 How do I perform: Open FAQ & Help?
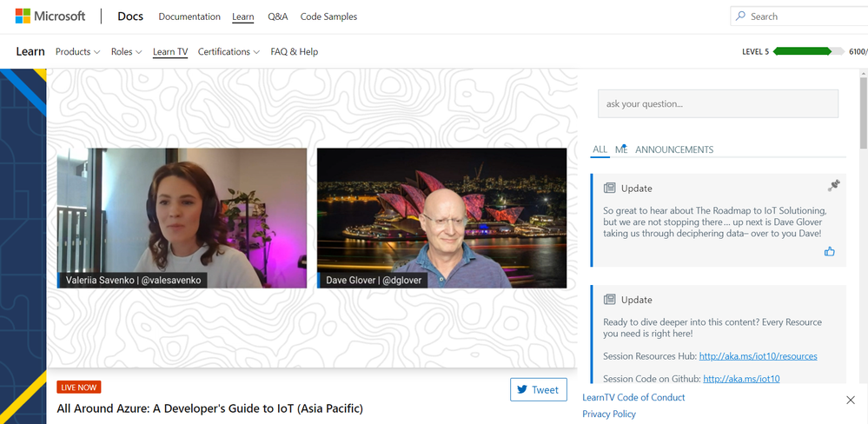(295, 51)
